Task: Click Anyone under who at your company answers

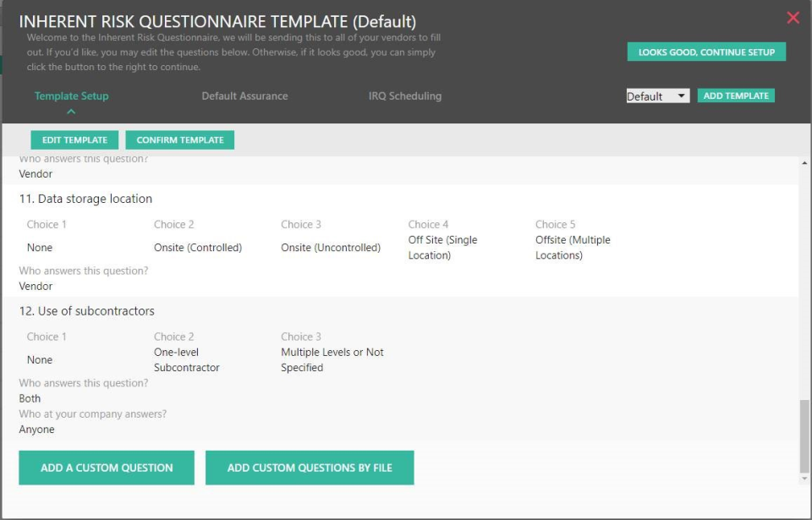Action: [35, 429]
